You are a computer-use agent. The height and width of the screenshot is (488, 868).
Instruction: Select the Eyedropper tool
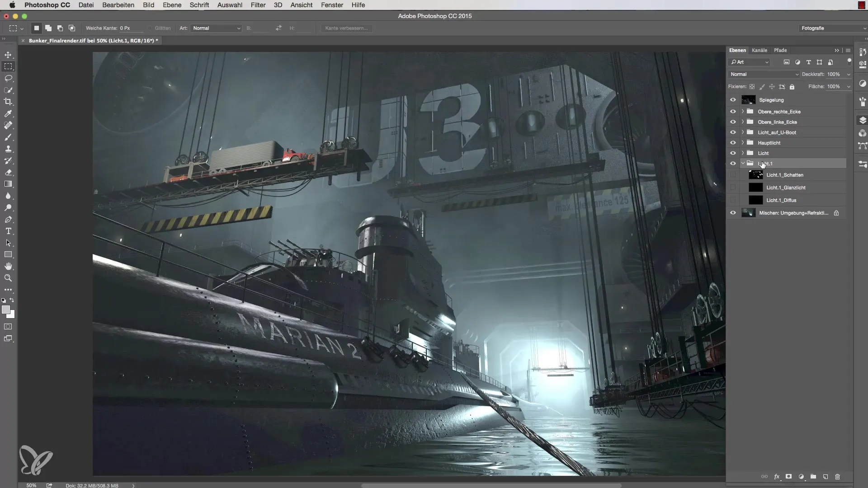coord(8,113)
